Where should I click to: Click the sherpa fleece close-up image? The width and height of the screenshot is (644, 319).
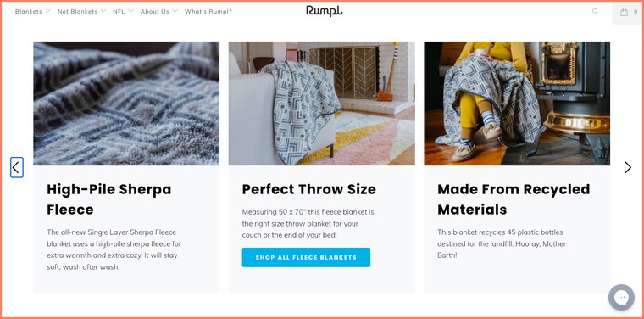(x=126, y=104)
